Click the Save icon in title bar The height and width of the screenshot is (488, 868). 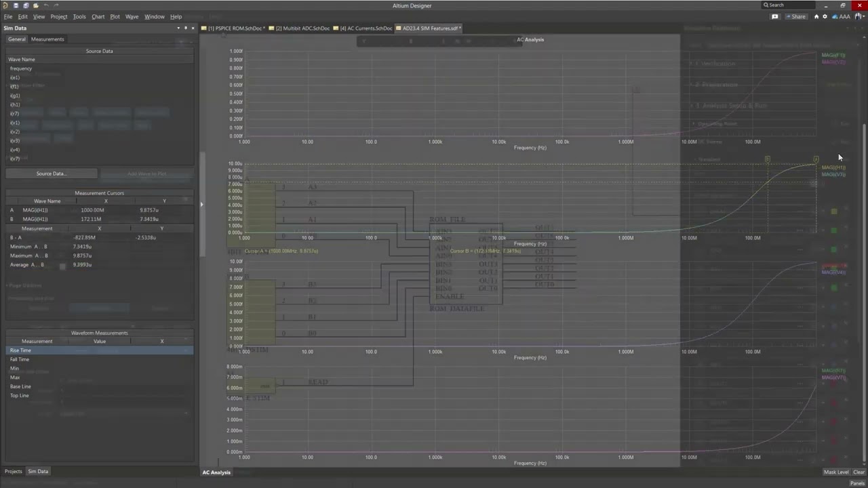click(x=16, y=5)
